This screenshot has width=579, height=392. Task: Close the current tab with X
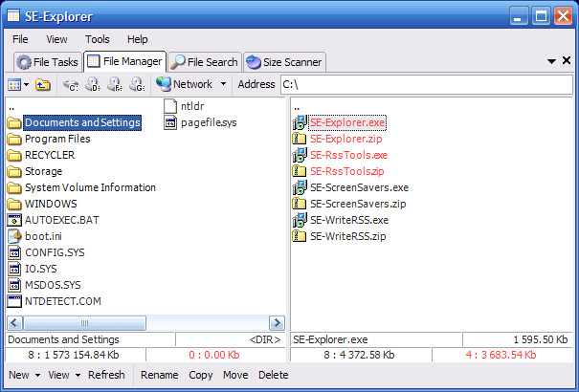pos(566,60)
